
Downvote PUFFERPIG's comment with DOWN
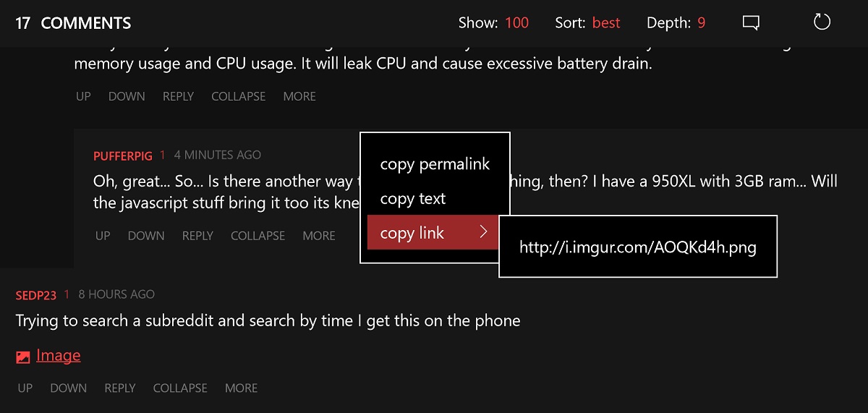tap(146, 236)
